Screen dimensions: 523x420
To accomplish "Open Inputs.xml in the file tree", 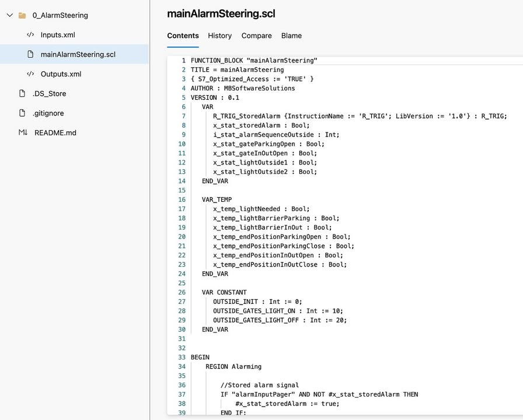I will (x=58, y=35).
